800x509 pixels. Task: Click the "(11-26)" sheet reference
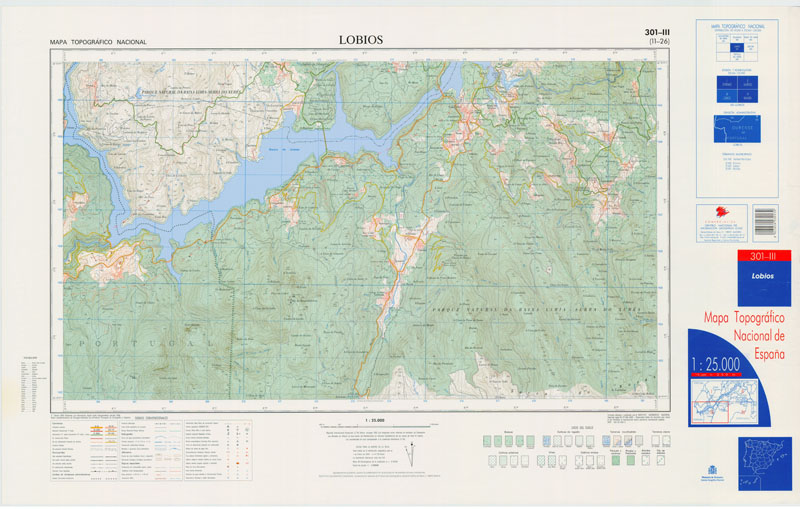click(659, 41)
